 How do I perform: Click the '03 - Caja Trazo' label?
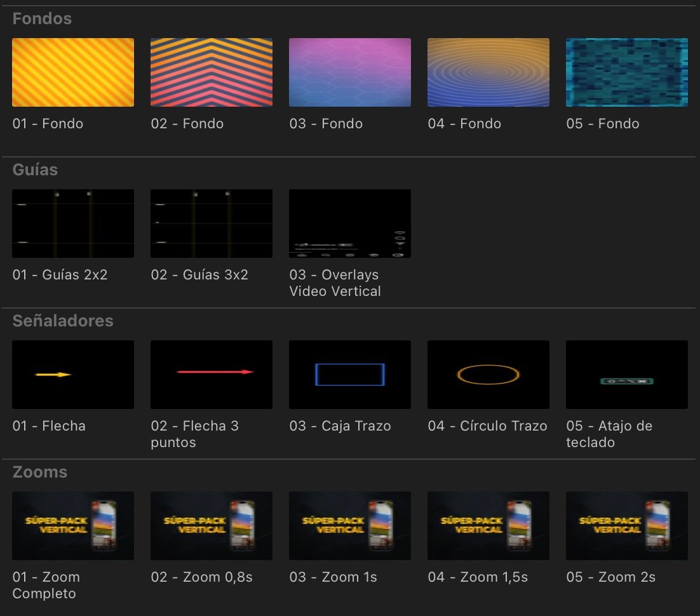(x=340, y=426)
